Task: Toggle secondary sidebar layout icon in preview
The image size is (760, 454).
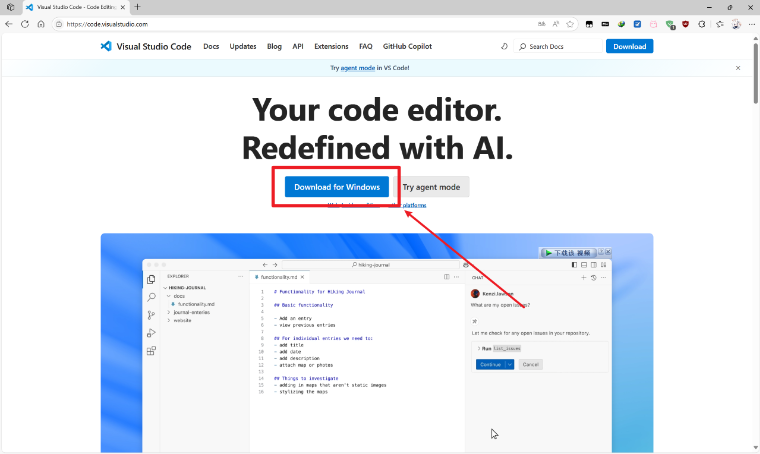Action: [594, 265]
